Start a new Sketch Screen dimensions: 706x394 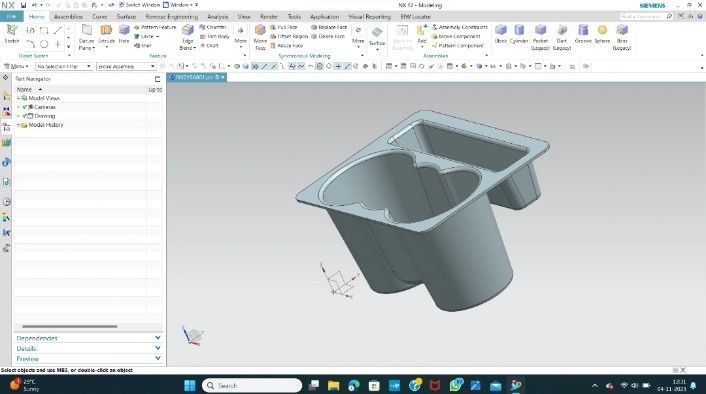pos(12,35)
